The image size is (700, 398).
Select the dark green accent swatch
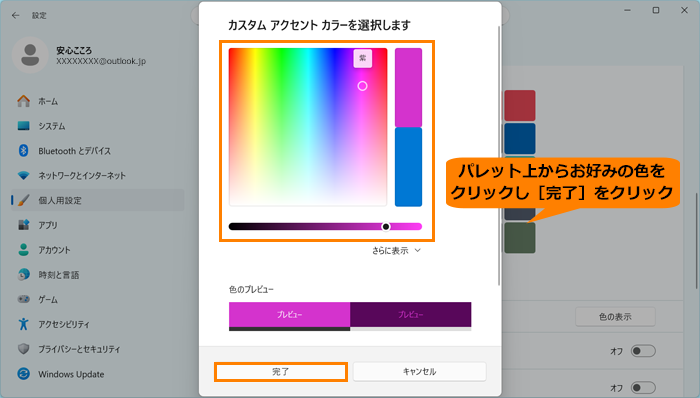point(520,238)
